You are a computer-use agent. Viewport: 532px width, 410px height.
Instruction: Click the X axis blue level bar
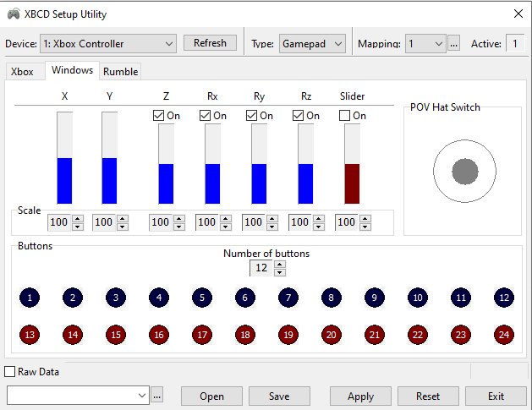pyautogui.click(x=65, y=180)
